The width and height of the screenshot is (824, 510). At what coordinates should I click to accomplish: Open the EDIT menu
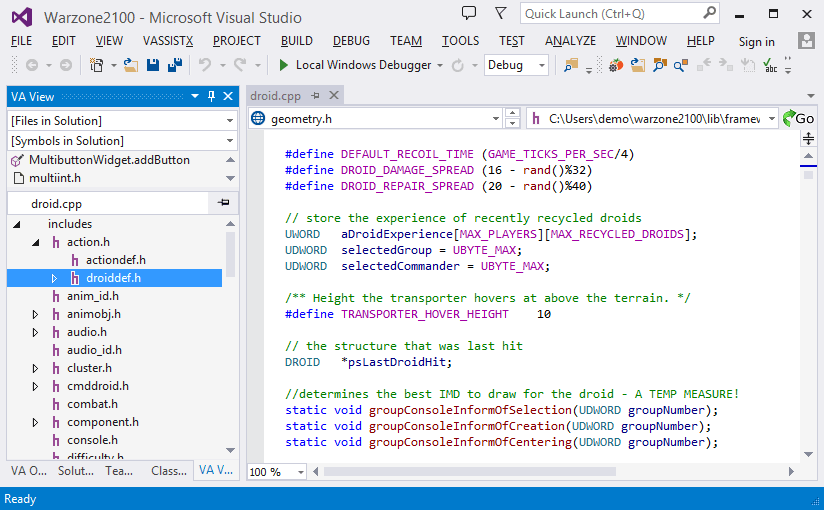coord(64,41)
